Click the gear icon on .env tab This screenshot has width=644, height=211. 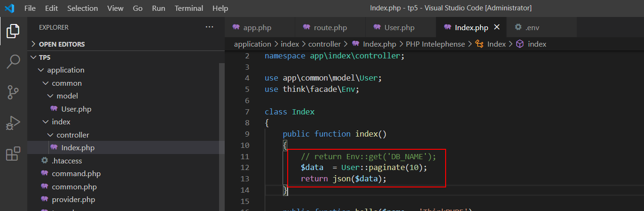518,27
